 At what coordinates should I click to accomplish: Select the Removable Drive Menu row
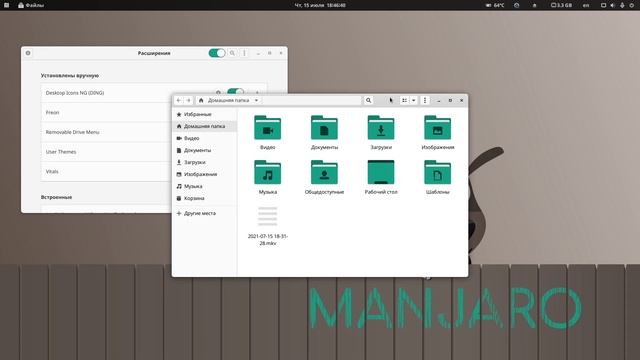click(x=106, y=132)
